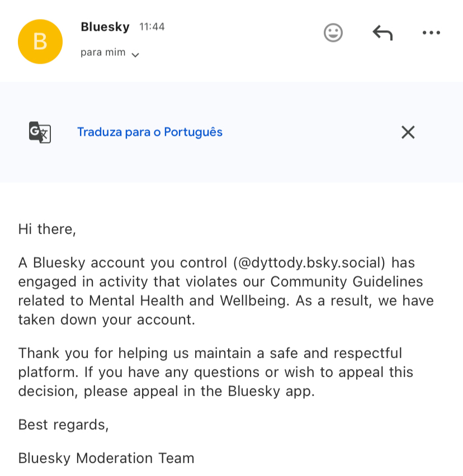Add an emoji reaction to the email
Viewport: 463px width, 476px height.
tap(333, 33)
